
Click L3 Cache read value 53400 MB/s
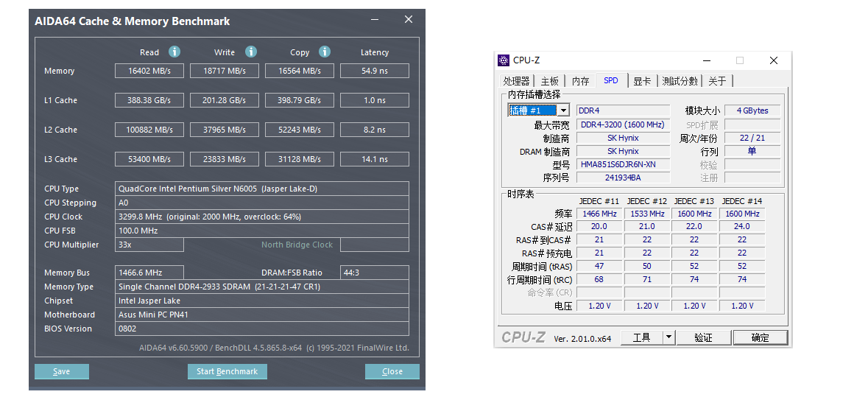[149, 159]
